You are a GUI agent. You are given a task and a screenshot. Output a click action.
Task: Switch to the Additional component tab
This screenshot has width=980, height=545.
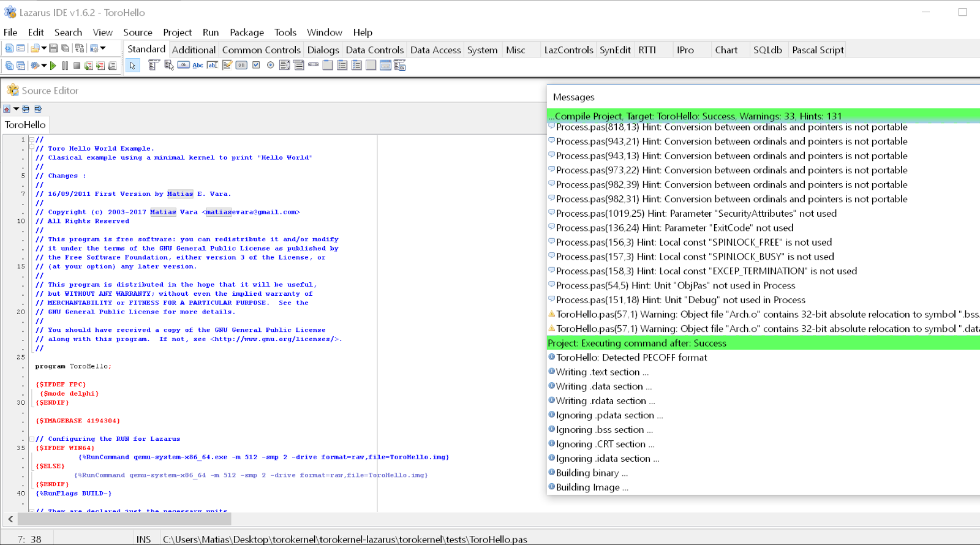tap(194, 50)
